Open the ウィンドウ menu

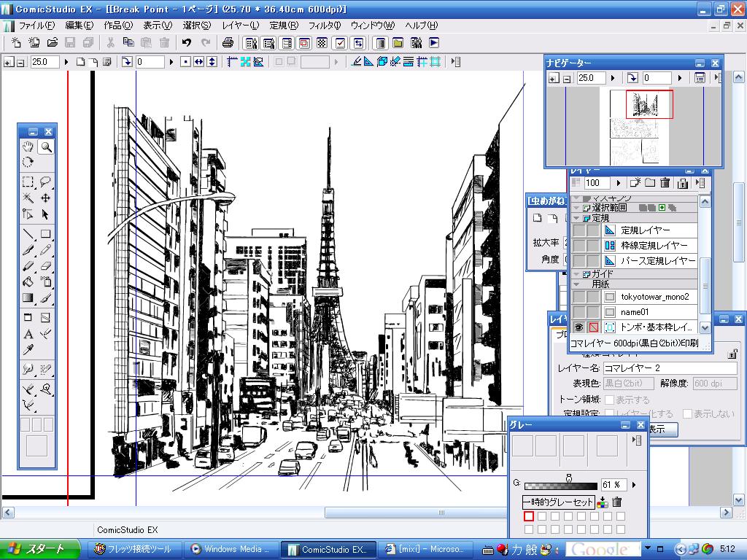coord(373,26)
